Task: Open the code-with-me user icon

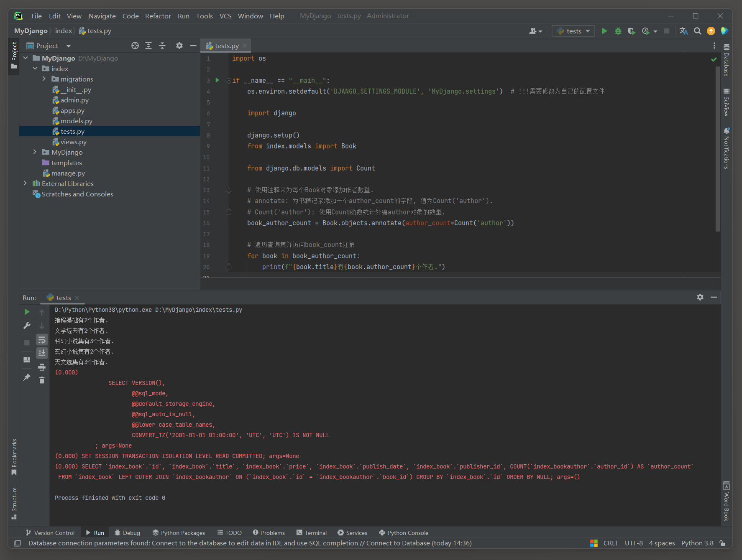Action: coord(535,31)
